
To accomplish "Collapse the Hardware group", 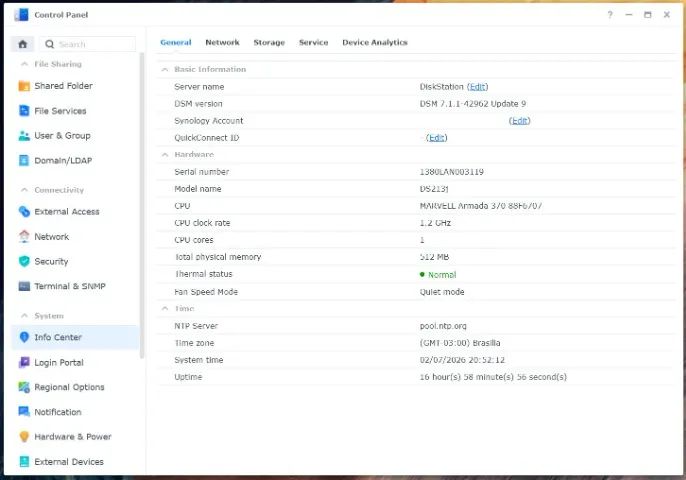I will pyautogui.click(x=164, y=154).
